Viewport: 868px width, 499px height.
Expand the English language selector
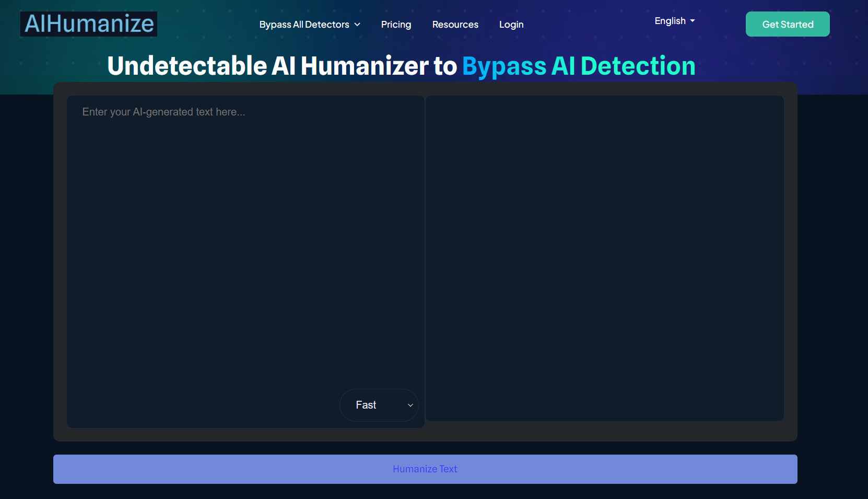674,21
